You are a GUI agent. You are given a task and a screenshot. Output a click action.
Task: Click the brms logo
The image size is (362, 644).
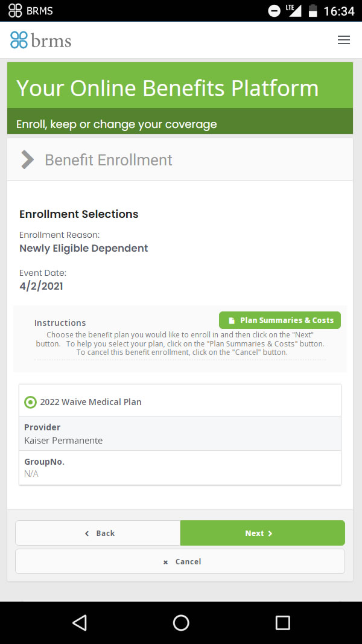(40, 40)
